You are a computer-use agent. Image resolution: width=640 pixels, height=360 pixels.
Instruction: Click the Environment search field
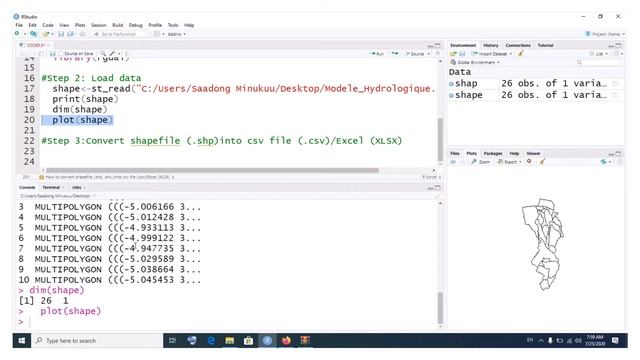point(598,62)
